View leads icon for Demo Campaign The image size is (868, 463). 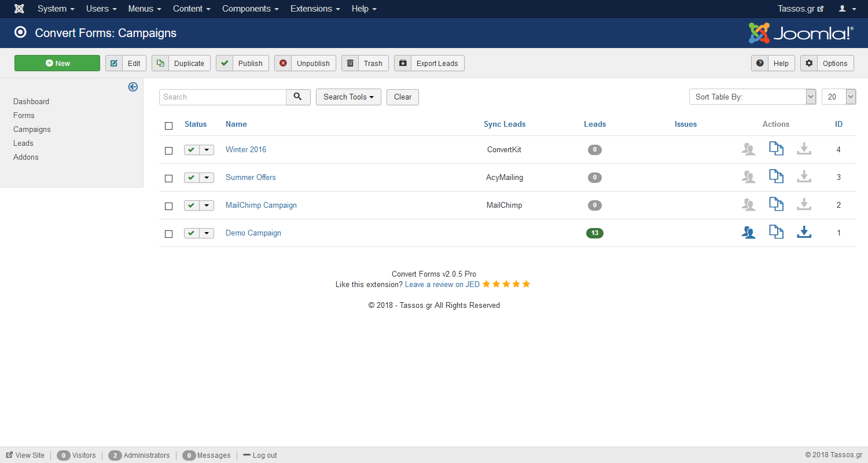749,233
